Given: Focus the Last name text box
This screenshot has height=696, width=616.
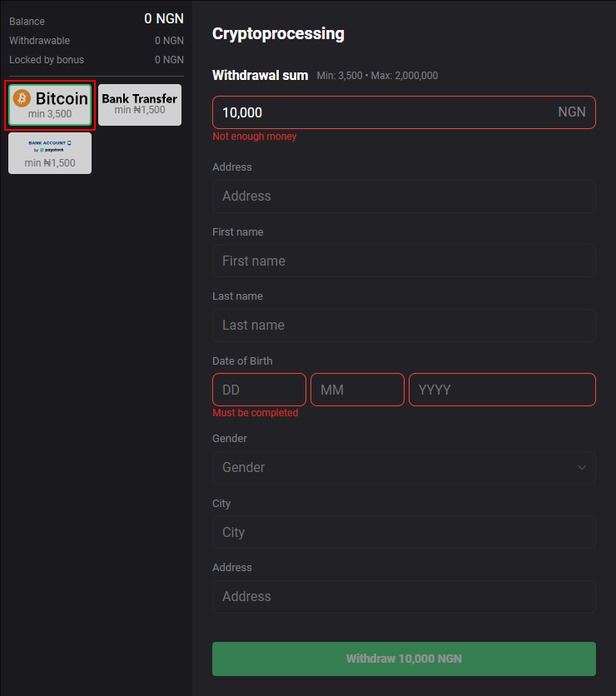Looking at the screenshot, I should point(404,326).
